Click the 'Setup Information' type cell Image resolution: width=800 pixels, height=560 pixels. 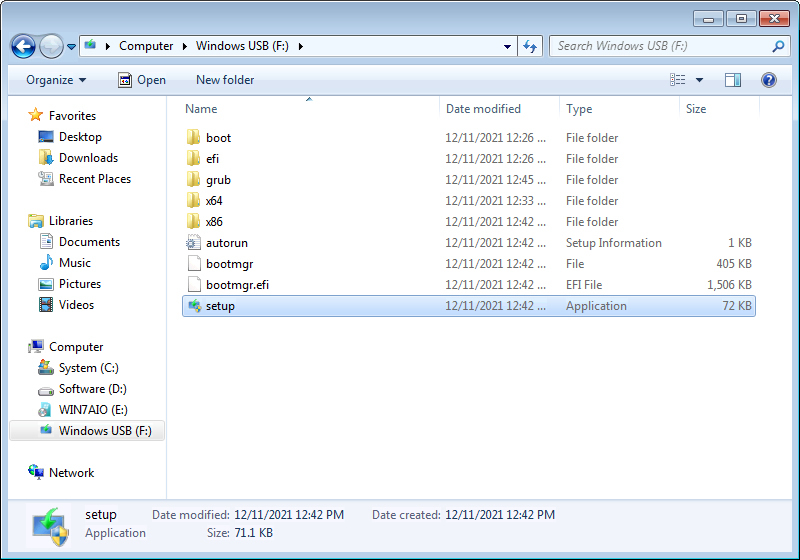(613, 243)
